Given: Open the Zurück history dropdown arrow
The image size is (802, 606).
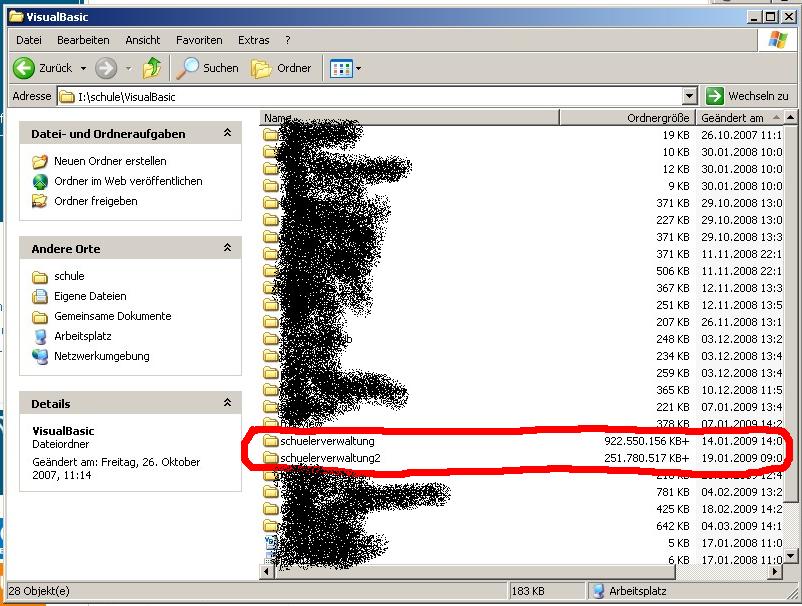Looking at the screenshot, I should pyautogui.click(x=83, y=68).
